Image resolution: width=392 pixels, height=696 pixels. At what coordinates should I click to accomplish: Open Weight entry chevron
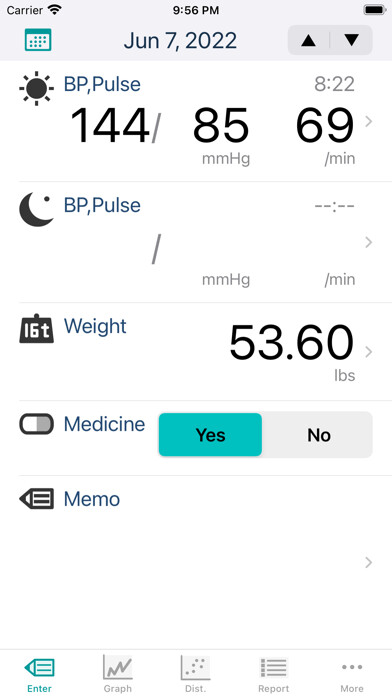pos(368,352)
